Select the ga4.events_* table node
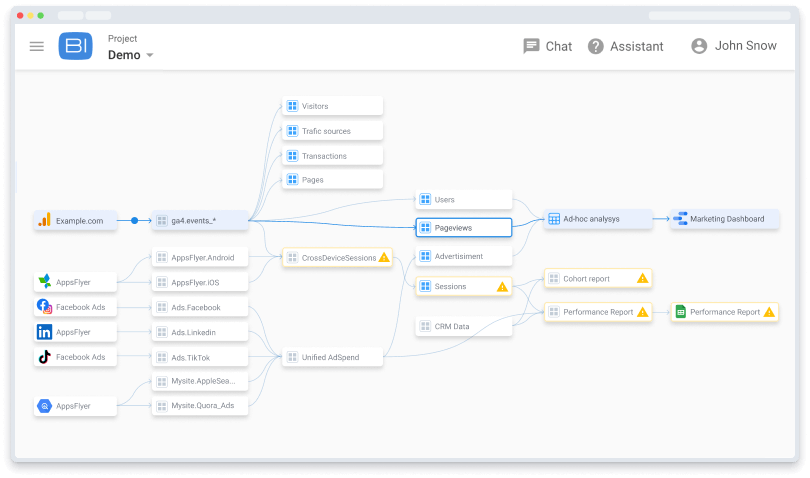810x478 pixels. [200, 221]
